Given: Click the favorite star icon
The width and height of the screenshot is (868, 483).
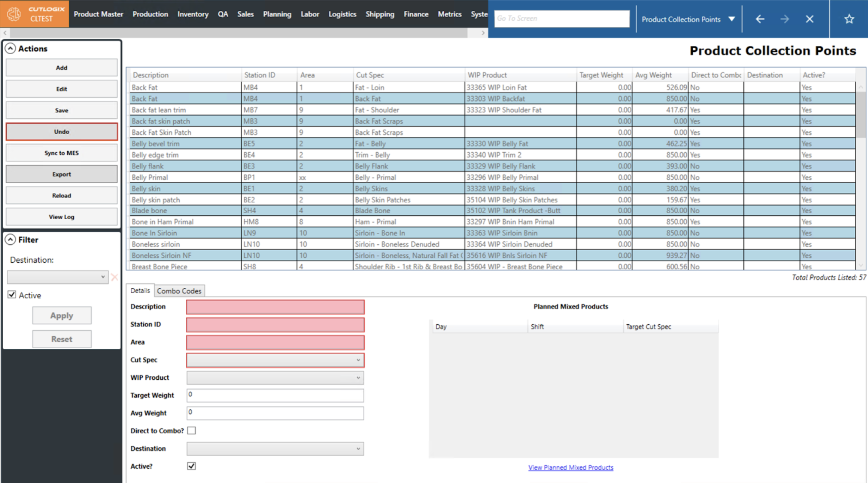Looking at the screenshot, I should (x=849, y=19).
